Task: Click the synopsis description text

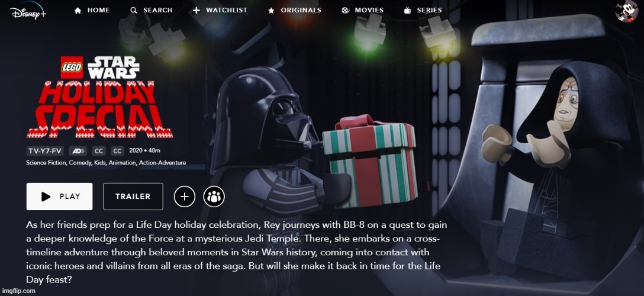Action: point(237,252)
